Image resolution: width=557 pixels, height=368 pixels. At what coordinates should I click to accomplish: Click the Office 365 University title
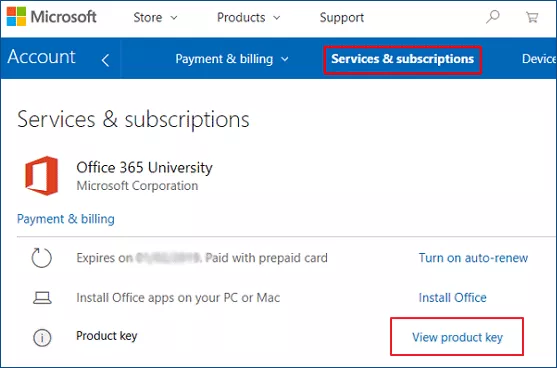(144, 167)
